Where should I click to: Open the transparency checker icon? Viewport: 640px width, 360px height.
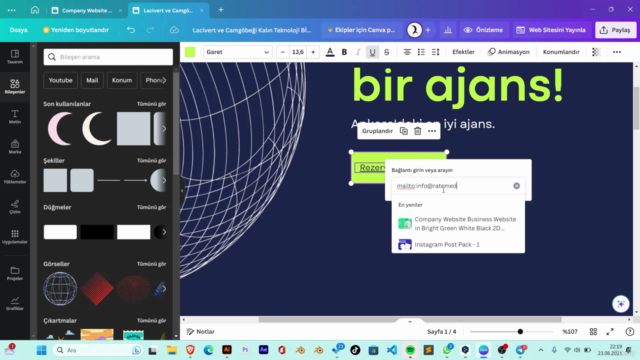pyautogui.click(x=596, y=52)
